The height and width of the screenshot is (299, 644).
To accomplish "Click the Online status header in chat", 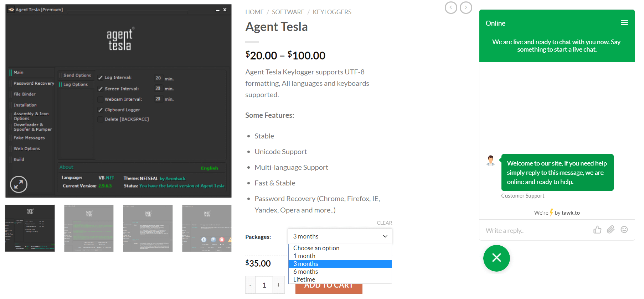I will click(x=495, y=23).
